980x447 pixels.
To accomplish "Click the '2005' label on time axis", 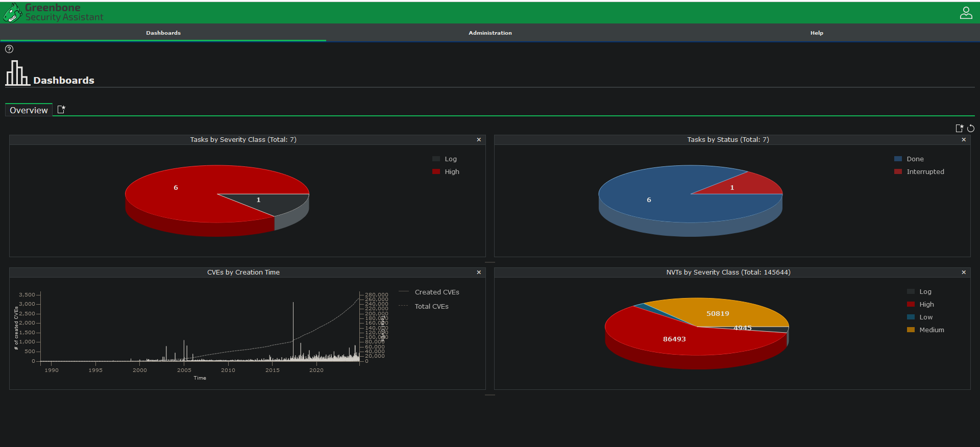I will [x=184, y=370].
